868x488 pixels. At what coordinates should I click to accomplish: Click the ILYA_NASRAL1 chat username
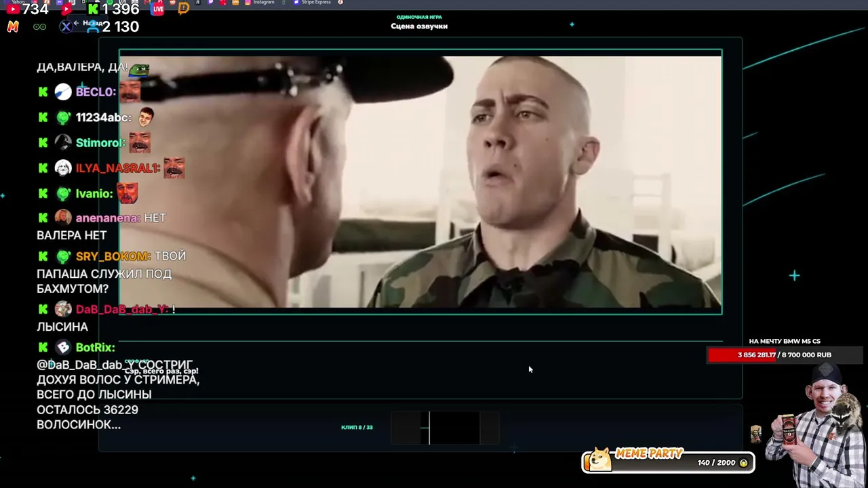point(118,168)
